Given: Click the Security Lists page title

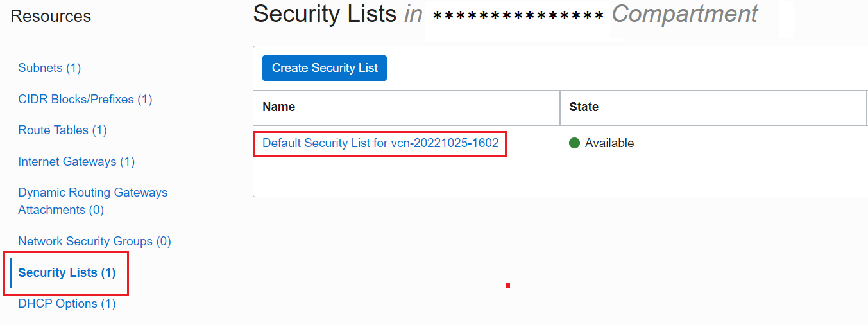Looking at the screenshot, I should (x=325, y=14).
